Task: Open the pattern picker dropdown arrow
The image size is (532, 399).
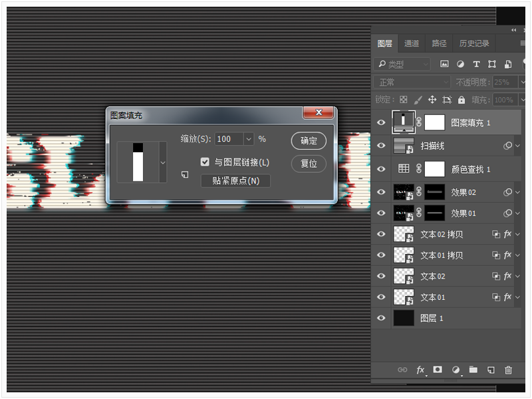Action: point(163,162)
